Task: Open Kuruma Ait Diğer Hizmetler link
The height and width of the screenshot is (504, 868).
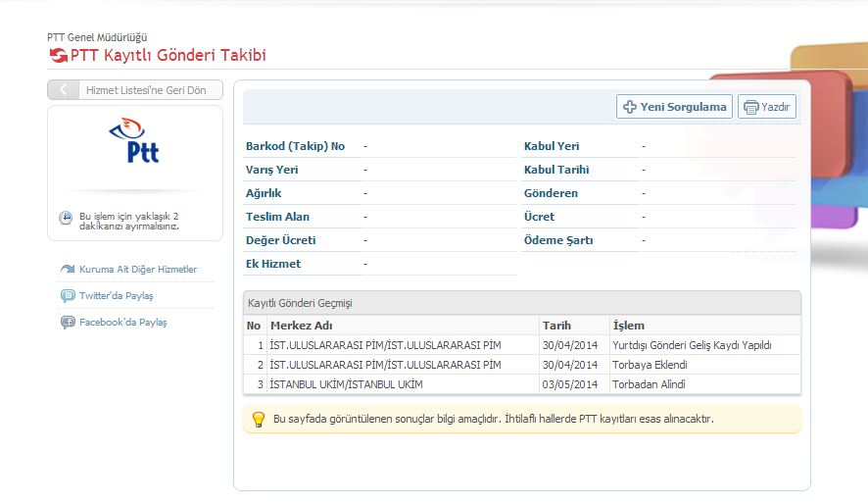Action: click(138, 270)
